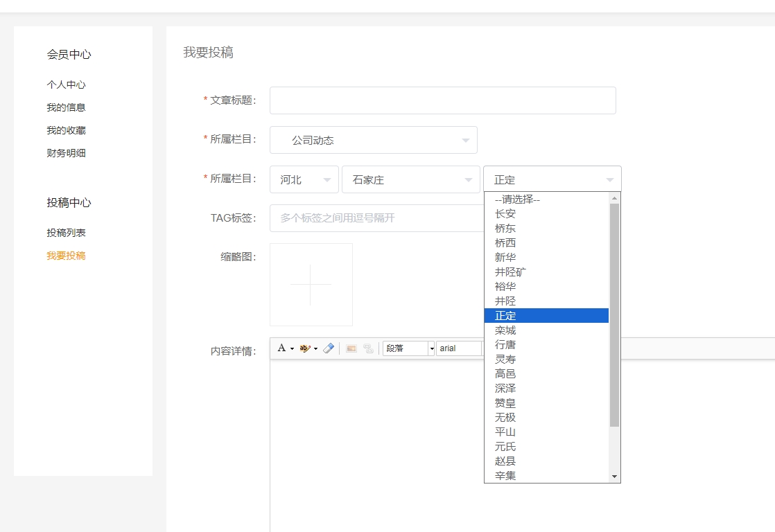The width and height of the screenshot is (775, 532).
Task: Open the arial font family dropdown
Action: pos(459,348)
